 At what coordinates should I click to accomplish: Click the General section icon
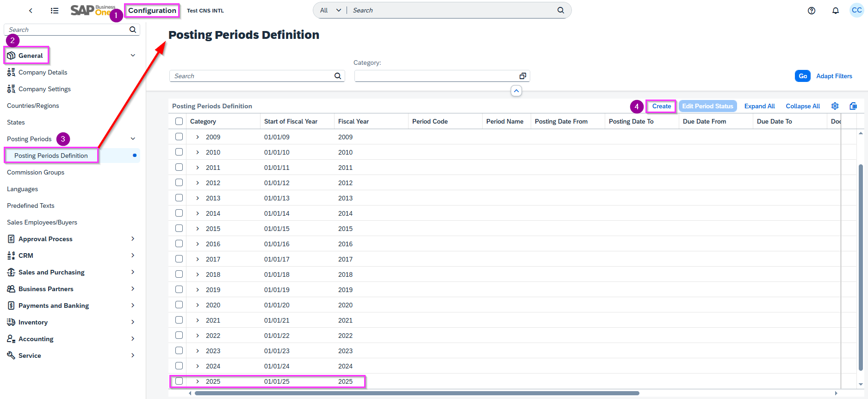tap(11, 56)
